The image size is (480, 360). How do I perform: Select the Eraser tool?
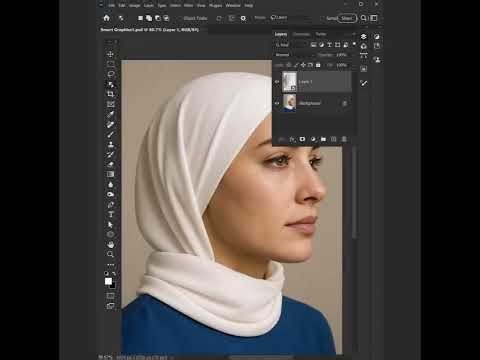pyautogui.click(x=111, y=164)
